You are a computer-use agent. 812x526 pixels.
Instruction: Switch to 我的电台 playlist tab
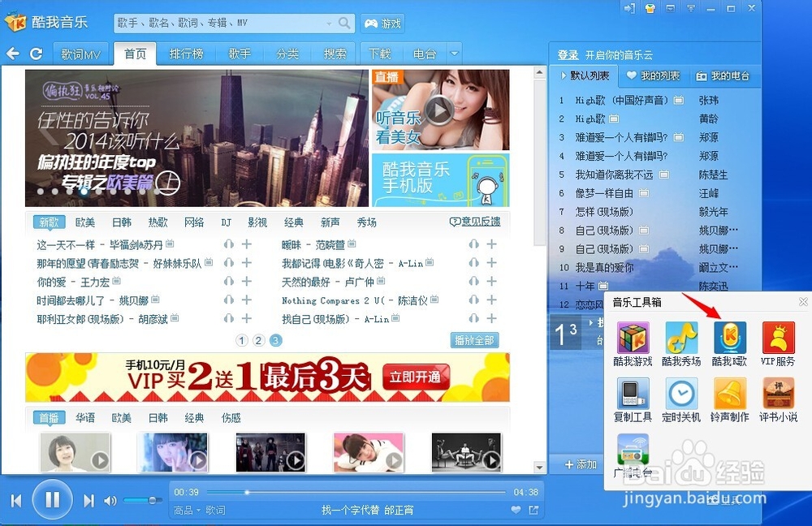point(723,75)
